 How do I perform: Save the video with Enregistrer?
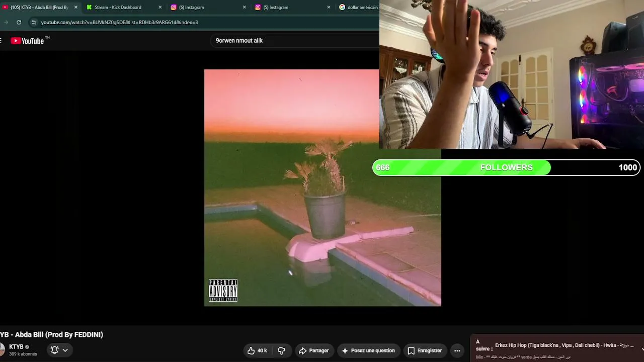(425, 350)
